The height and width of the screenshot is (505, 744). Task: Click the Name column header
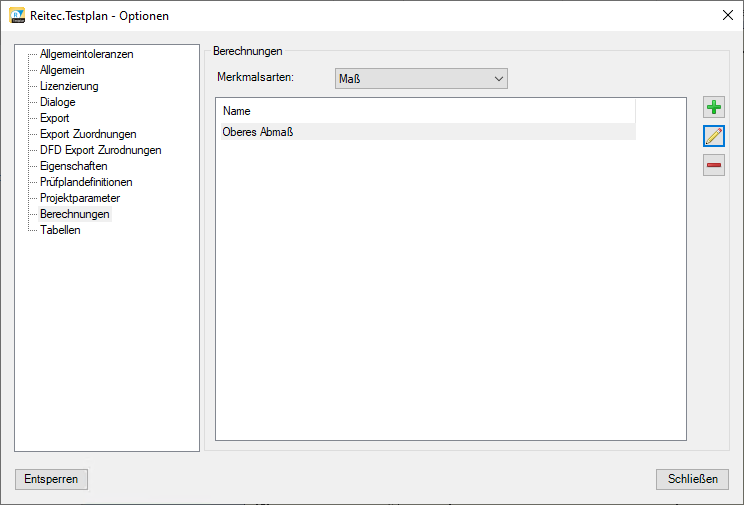[x=426, y=111]
